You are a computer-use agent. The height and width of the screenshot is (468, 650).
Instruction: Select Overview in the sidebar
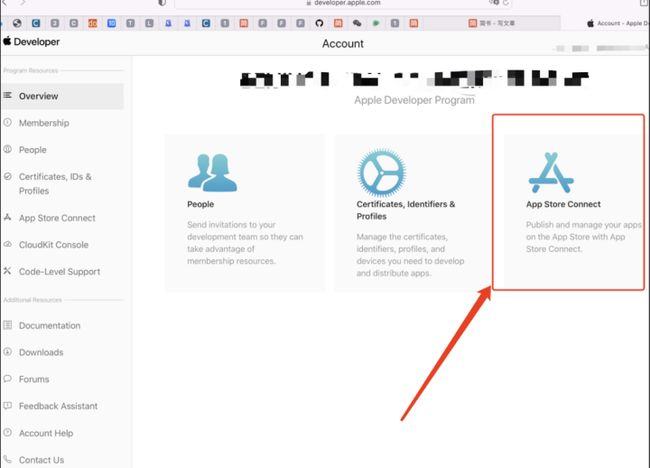tap(63, 96)
